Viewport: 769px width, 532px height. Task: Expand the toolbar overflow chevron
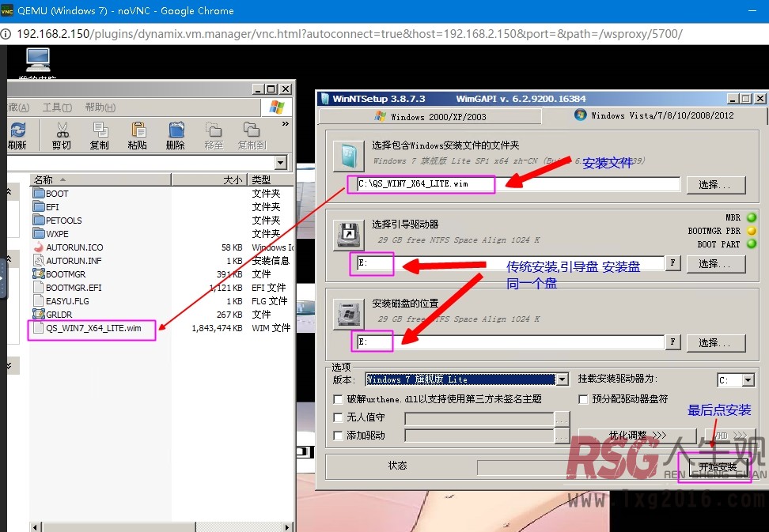pyautogui.click(x=286, y=124)
